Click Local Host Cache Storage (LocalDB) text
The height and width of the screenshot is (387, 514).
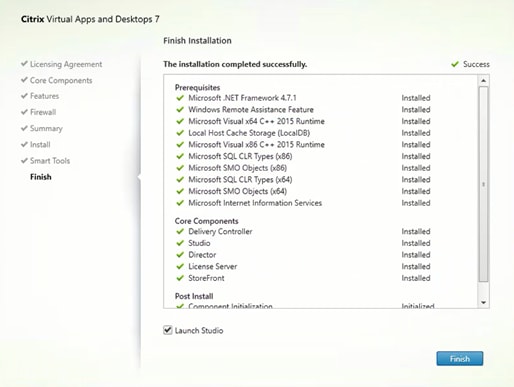[x=249, y=133]
